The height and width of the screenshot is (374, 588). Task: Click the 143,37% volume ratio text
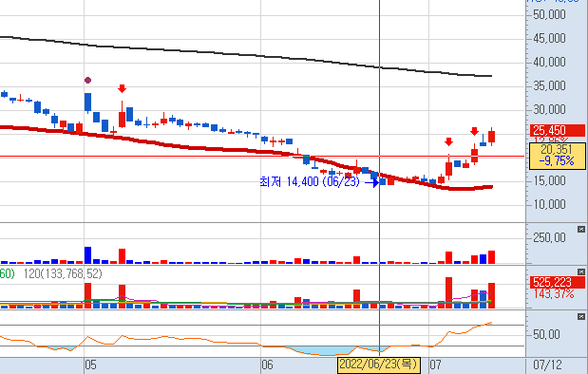click(x=554, y=294)
